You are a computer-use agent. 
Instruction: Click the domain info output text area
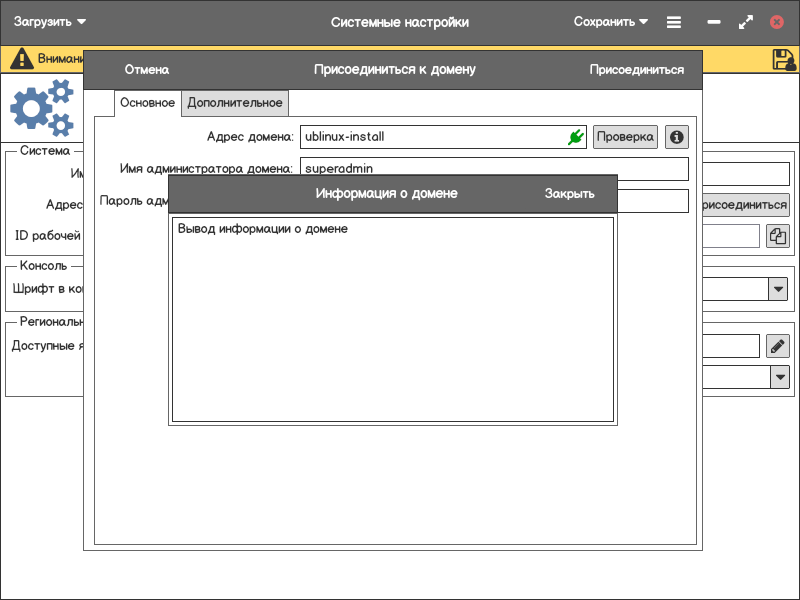392,320
